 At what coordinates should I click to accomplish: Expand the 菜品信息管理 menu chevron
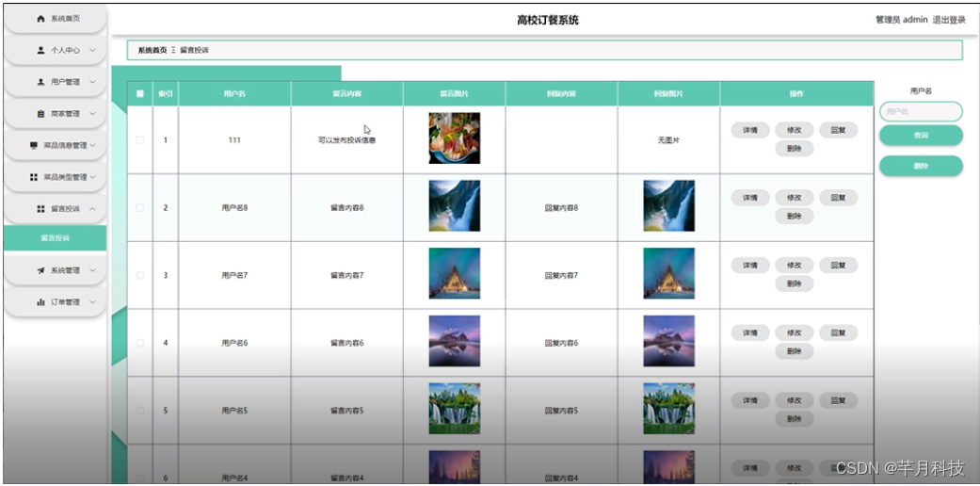tap(92, 145)
